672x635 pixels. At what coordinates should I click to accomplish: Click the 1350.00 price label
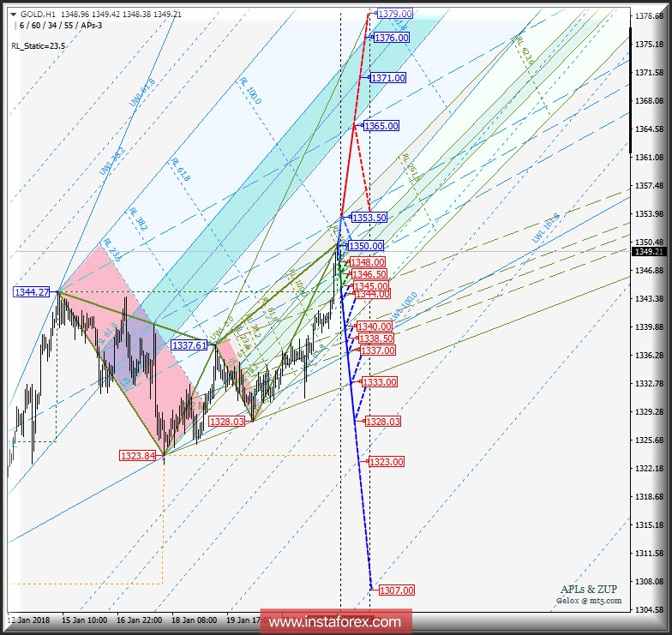pyautogui.click(x=365, y=246)
